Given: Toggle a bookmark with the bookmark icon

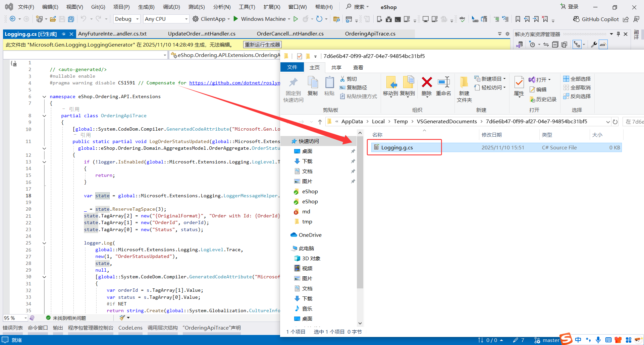Looking at the screenshot, I should click(x=518, y=19).
